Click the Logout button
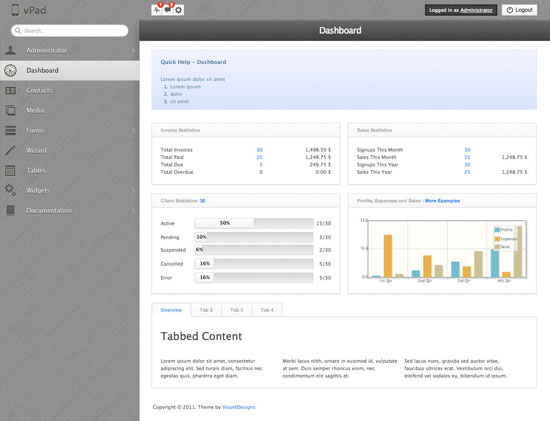550x421 pixels. pyautogui.click(x=519, y=10)
